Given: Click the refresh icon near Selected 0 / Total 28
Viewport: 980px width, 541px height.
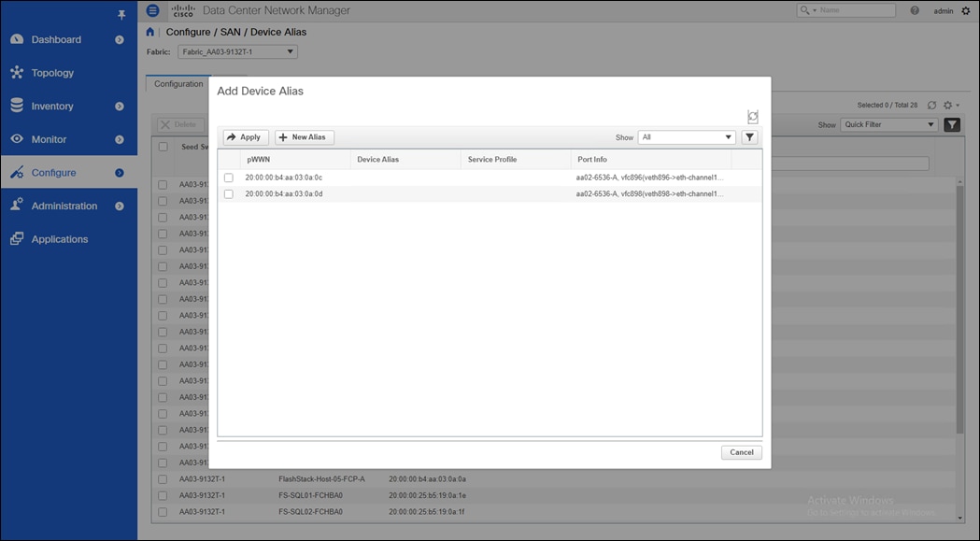Looking at the screenshot, I should pos(930,106).
